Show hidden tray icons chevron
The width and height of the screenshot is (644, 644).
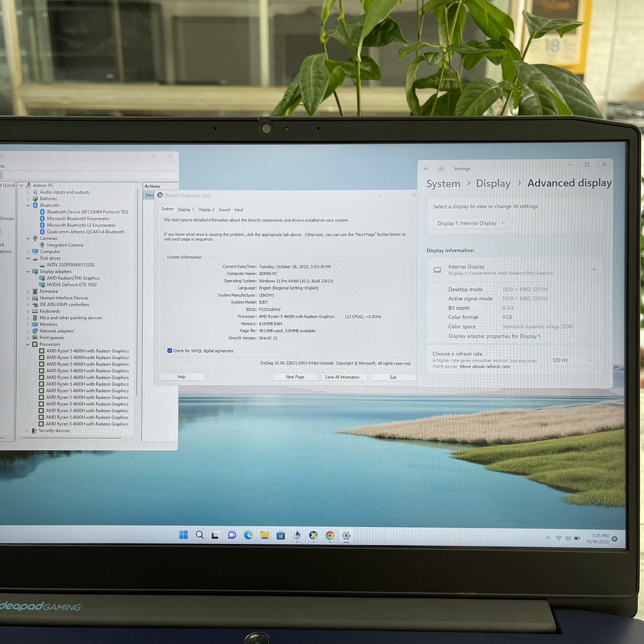[548, 538]
